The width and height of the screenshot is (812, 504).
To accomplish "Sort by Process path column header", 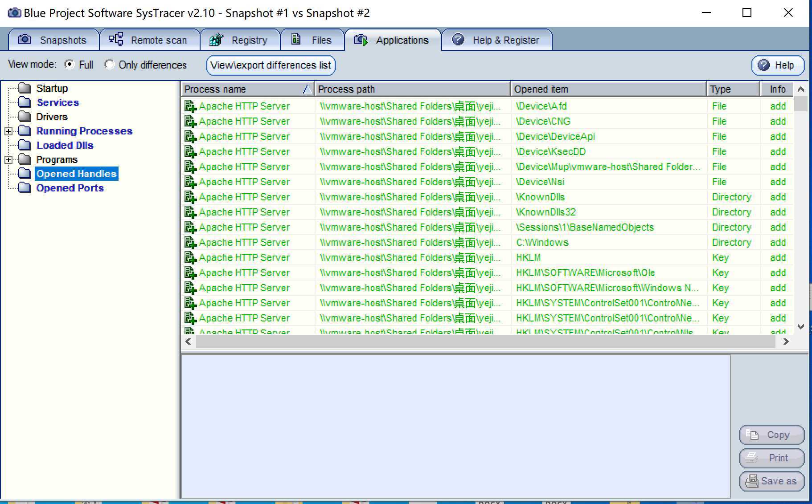I will tap(412, 89).
